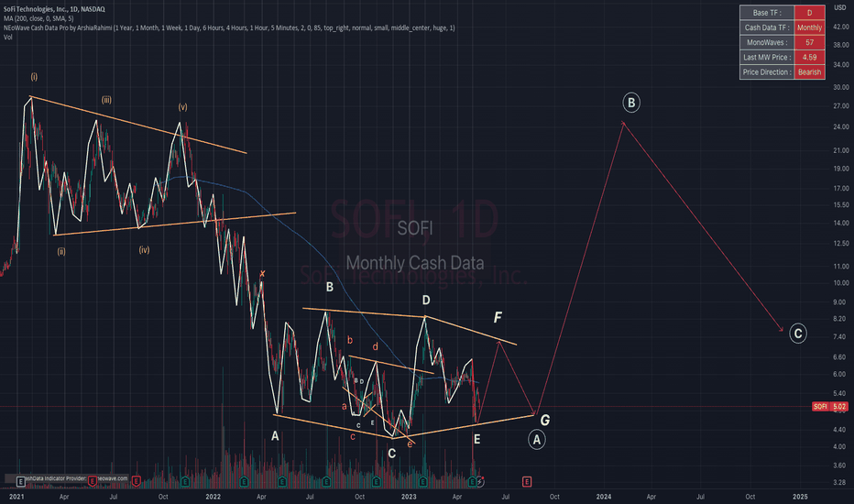Open the upcoming red earnings marker after July 2023
854x504 pixels.
click(x=527, y=482)
